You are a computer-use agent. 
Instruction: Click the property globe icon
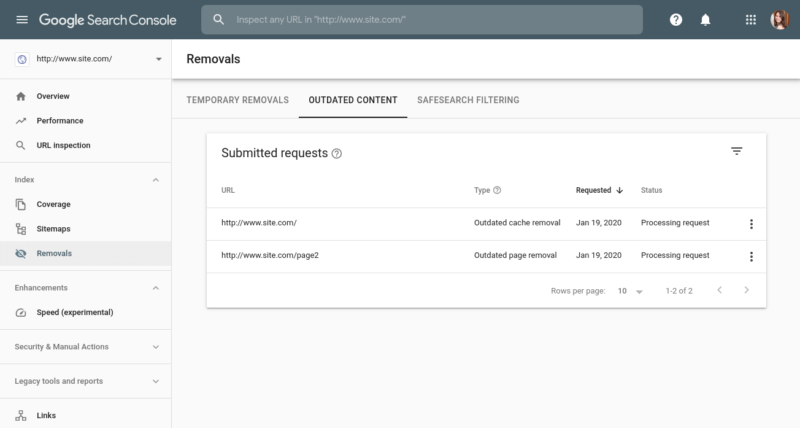(22, 59)
